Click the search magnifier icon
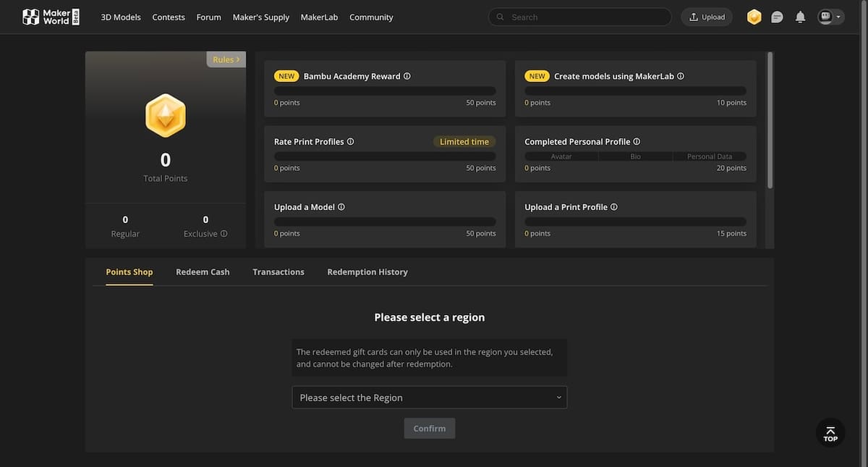Image resolution: width=868 pixels, height=467 pixels. click(x=500, y=17)
